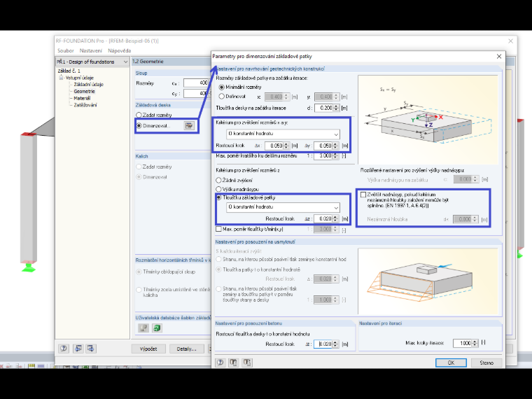532x399 pixels.
Task: Enable the Zvětšit nadnásyp checkbox
Action: click(363, 195)
